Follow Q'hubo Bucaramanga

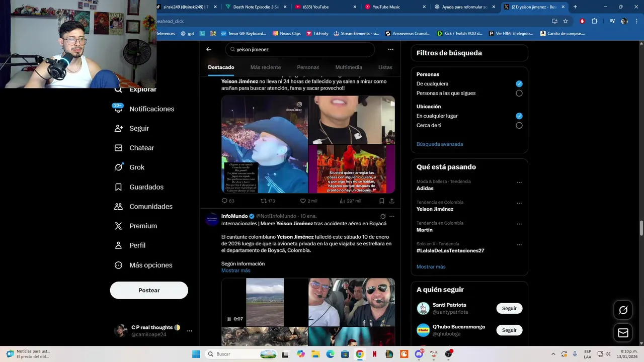coord(509,330)
